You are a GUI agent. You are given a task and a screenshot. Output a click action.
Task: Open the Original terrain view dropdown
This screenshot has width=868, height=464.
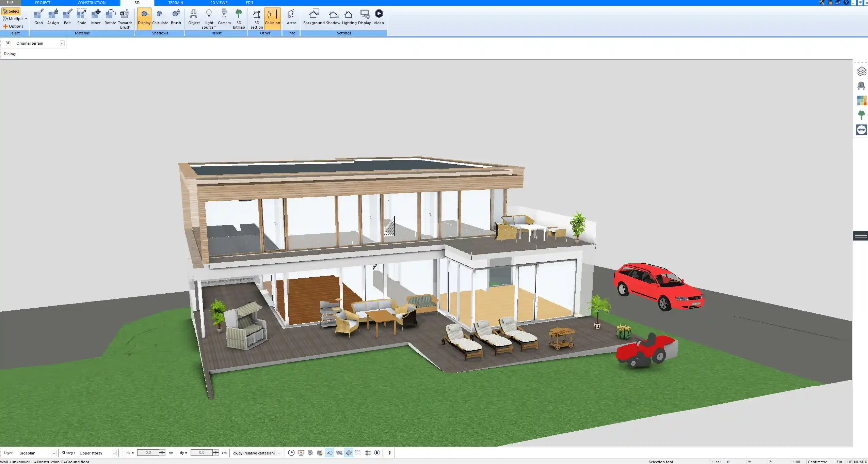click(62, 43)
